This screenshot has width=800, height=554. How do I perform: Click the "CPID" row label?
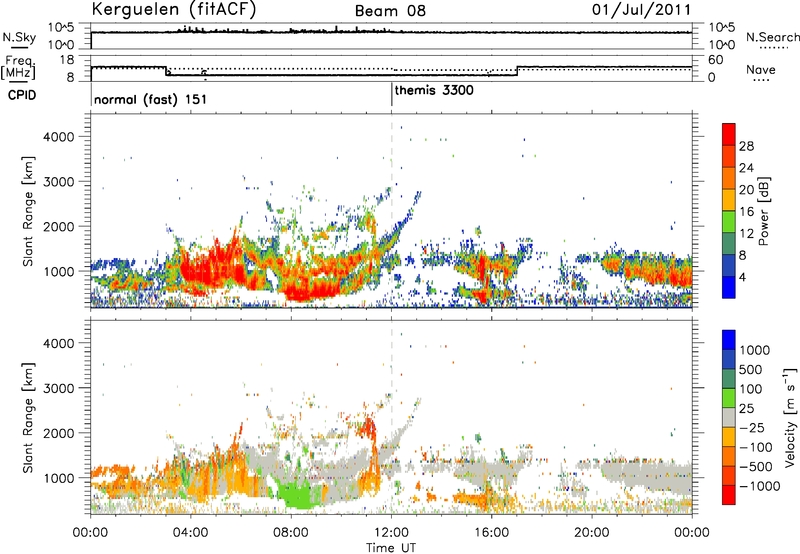tap(22, 95)
